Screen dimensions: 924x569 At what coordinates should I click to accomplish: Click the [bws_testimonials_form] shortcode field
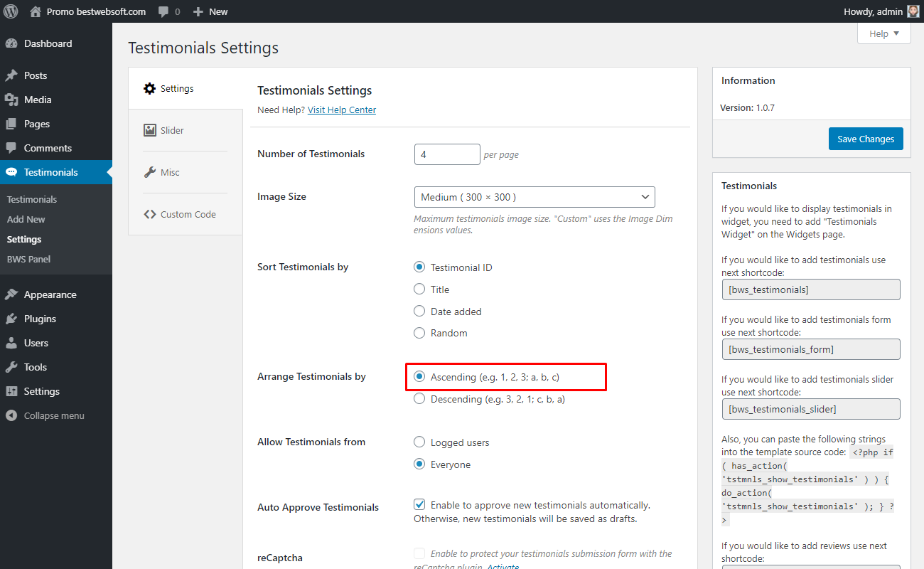tap(811, 349)
